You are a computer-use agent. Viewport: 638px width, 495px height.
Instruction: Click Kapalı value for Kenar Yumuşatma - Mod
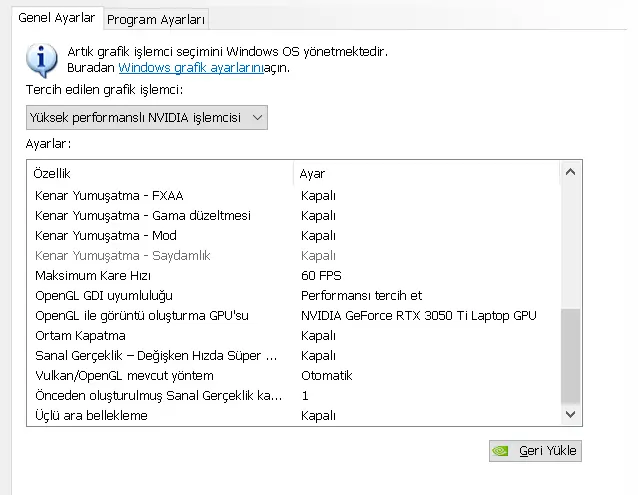(x=318, y=236)
